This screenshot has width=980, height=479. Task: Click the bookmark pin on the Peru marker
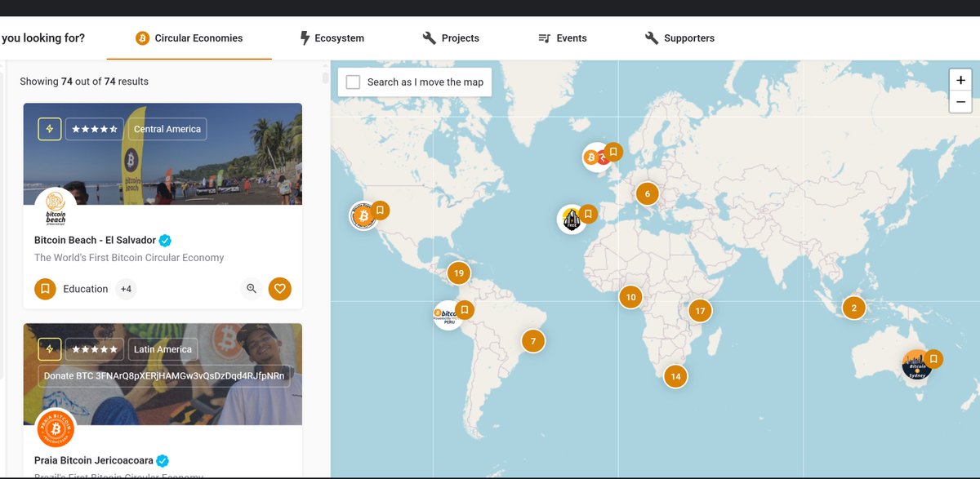pos(465,309)
